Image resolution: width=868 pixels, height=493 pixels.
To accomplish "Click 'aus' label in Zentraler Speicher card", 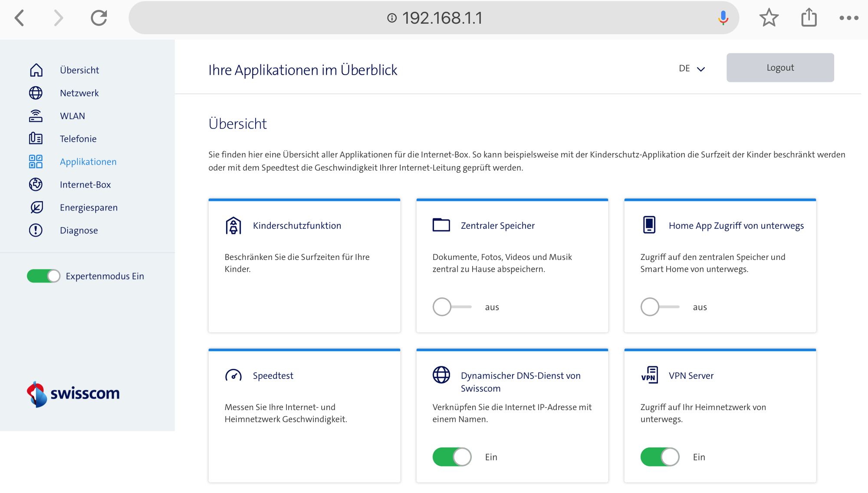I will 492,307.
